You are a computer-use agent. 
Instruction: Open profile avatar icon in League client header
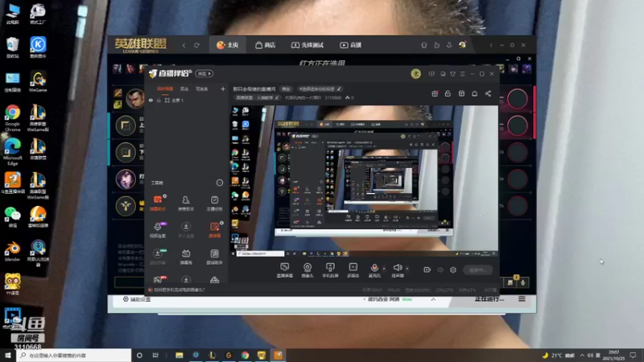tap(462, 45)
